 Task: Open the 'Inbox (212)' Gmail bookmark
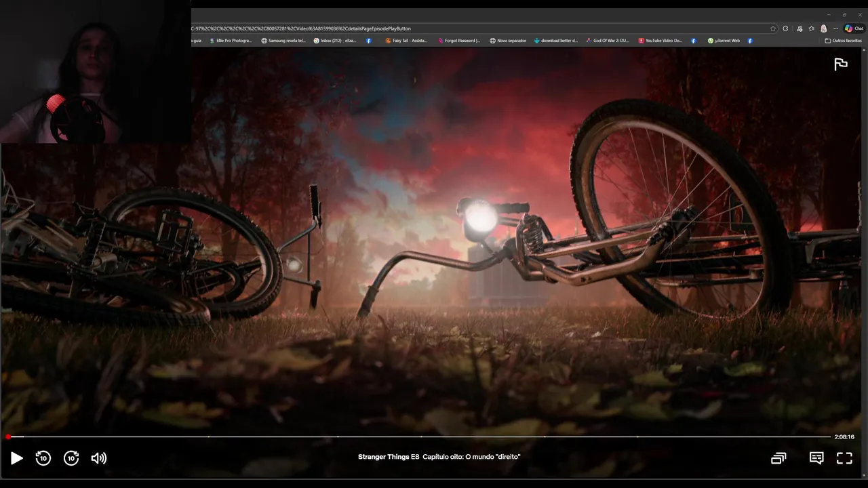tap(334, 41)
